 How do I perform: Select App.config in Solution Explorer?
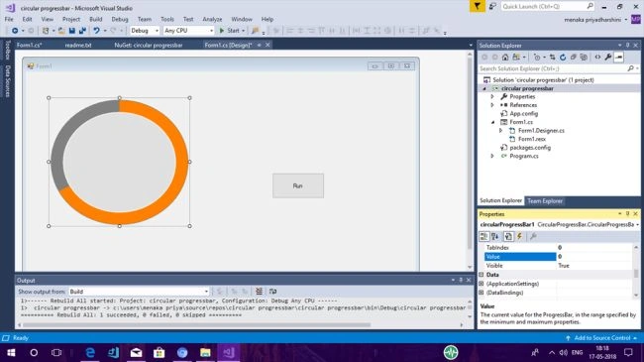point(523,113)
